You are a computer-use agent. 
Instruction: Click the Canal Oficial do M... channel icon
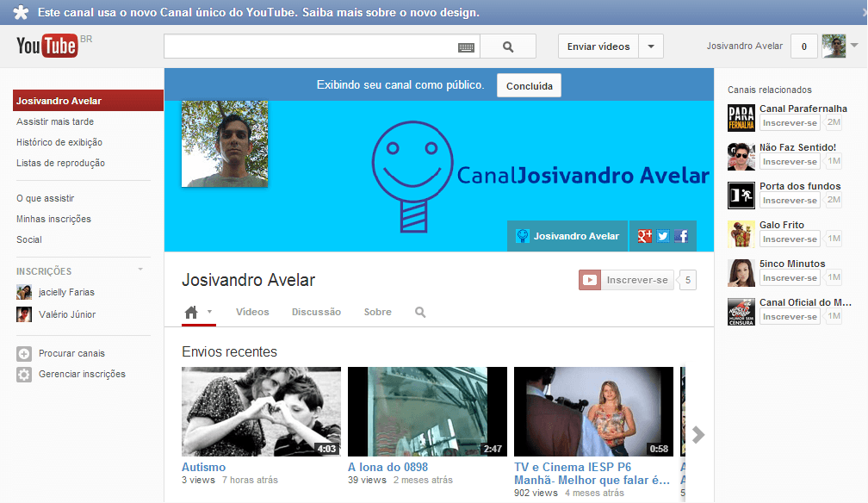point(741,312)
